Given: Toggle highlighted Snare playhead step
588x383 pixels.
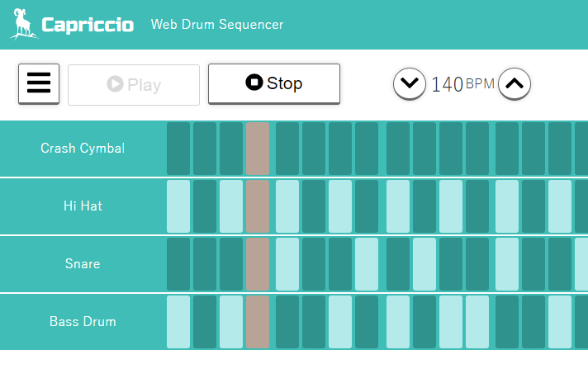Looking at the screenshot, I should tap(258, 264).
